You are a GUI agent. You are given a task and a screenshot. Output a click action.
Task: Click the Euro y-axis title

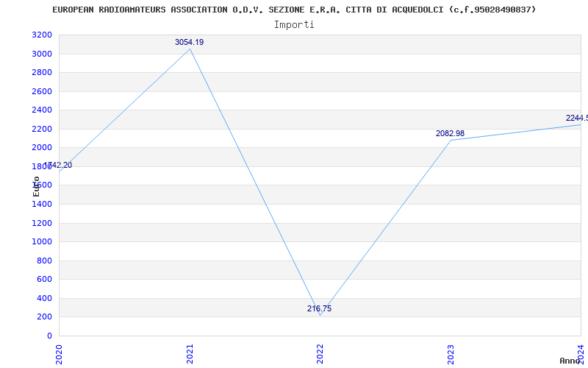(x=36, y=186)
